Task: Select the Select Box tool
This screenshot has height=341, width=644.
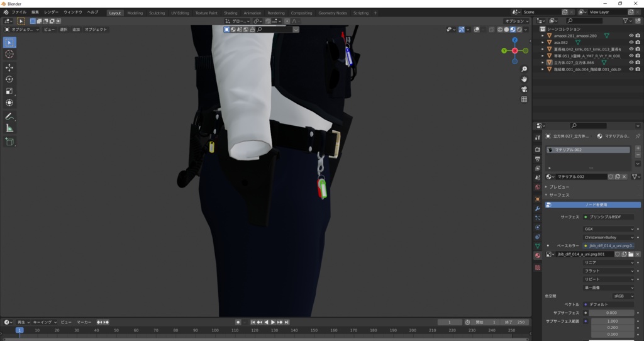Action: point(9,42)
